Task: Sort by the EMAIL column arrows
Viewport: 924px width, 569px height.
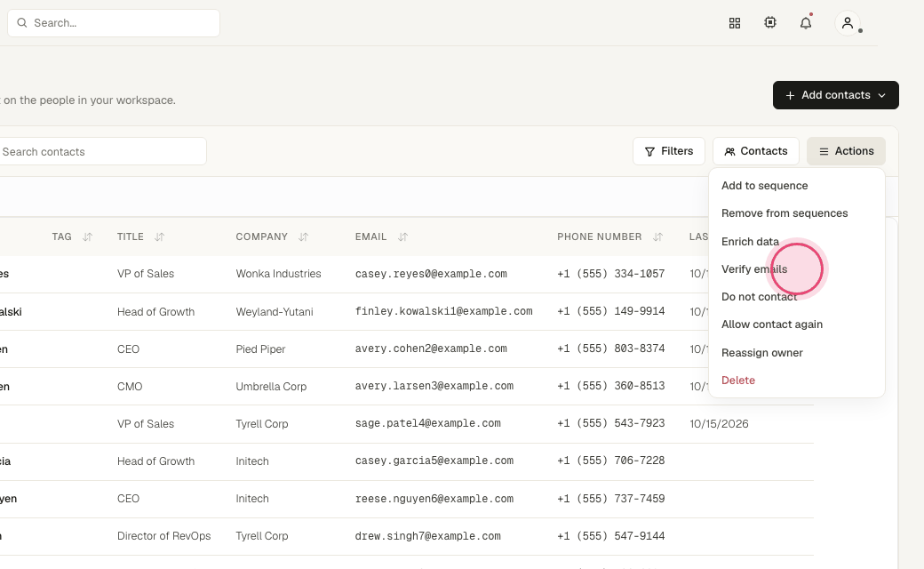Action: point(402,237)
